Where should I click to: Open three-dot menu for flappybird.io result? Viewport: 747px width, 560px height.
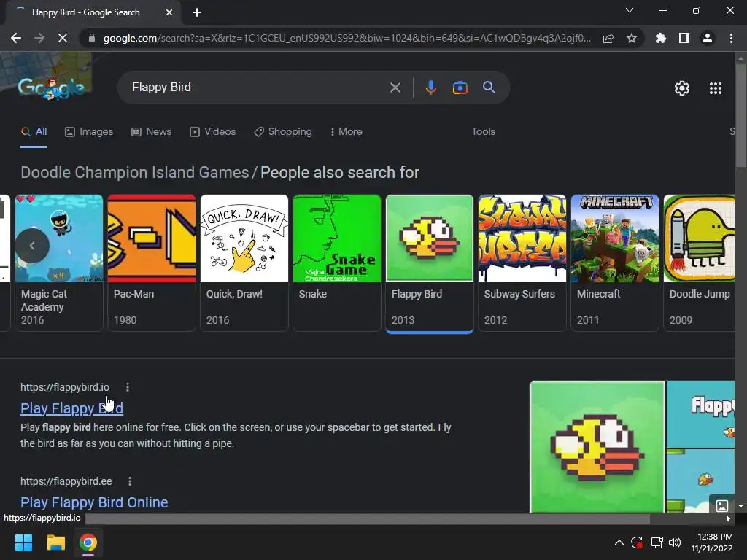[127, 387]
